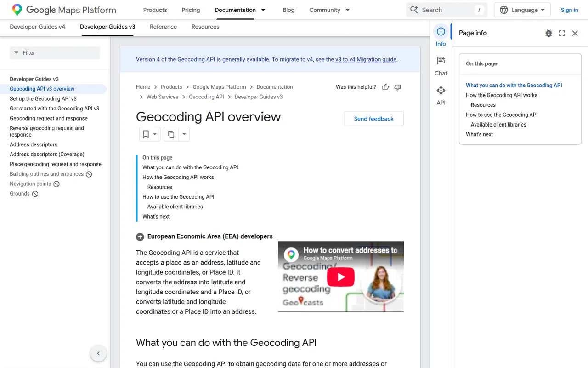This screenshot has height=368, width=588.
Task: Click the copy page icon
Action: click(x=171, y=134)
